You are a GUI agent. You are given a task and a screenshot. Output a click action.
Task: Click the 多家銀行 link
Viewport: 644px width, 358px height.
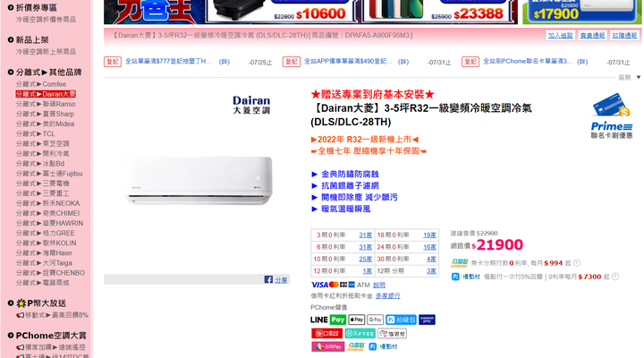(x=387, y=296)
